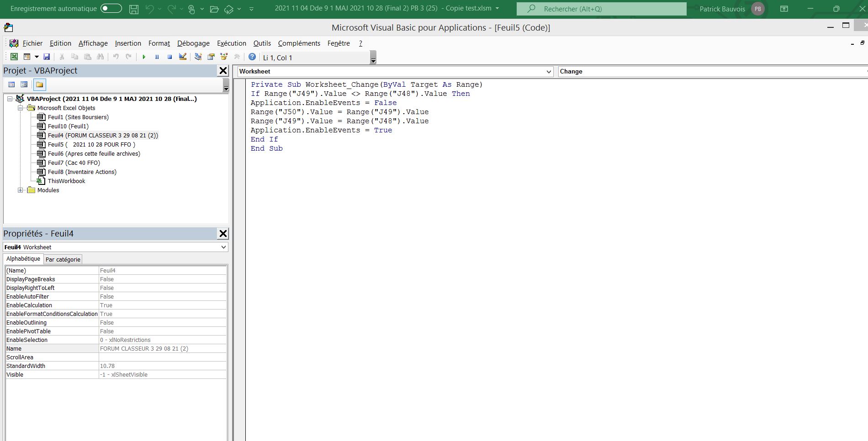Click the Pause (break) execution icon

(x=157, y=57)
